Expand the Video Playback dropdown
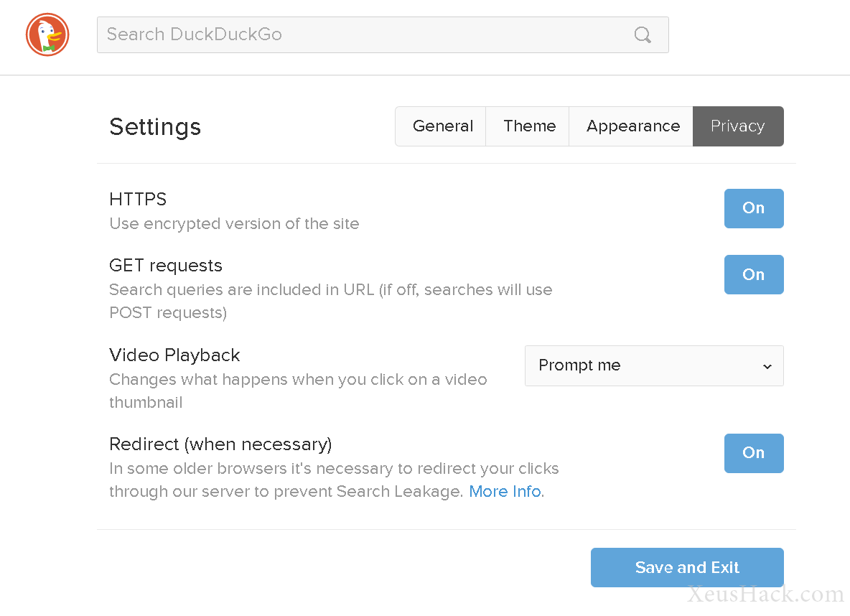The image size is (850, 616). 654,365
